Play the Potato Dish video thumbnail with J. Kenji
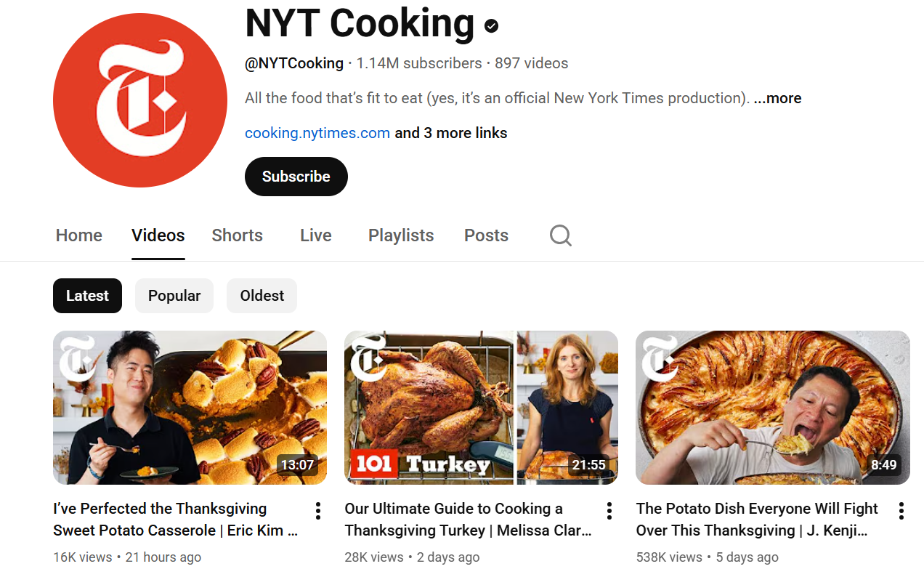The width and height of the screenshot is (924, 569). pos(773,408)
